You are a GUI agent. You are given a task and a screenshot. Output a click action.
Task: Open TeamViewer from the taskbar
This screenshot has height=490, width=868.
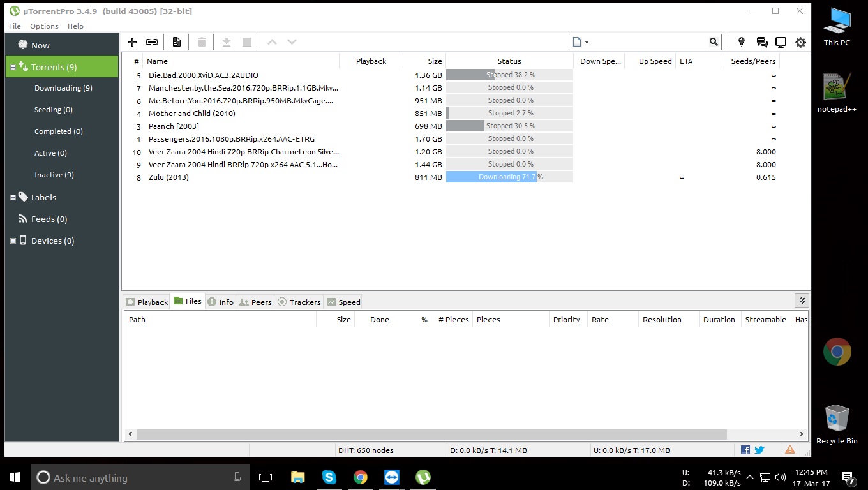pos(391,477)
